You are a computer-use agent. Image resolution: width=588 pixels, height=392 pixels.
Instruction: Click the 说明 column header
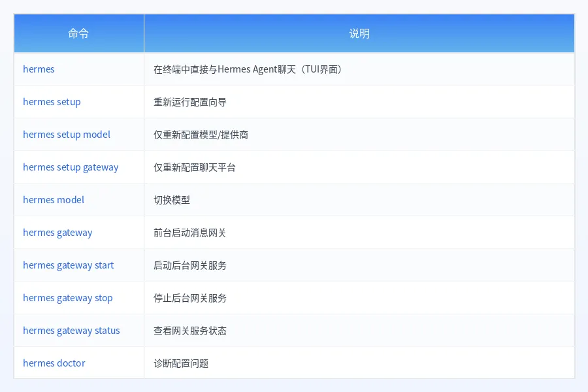(x=359, y=33)
